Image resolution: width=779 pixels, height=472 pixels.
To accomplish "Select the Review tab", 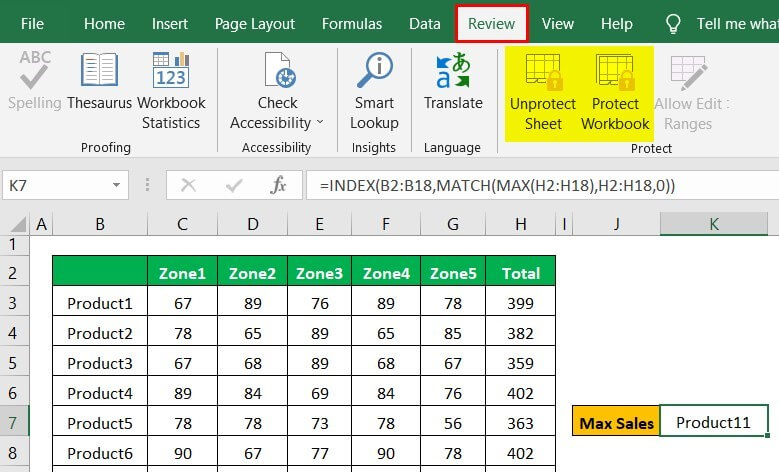I will [491, 23].
